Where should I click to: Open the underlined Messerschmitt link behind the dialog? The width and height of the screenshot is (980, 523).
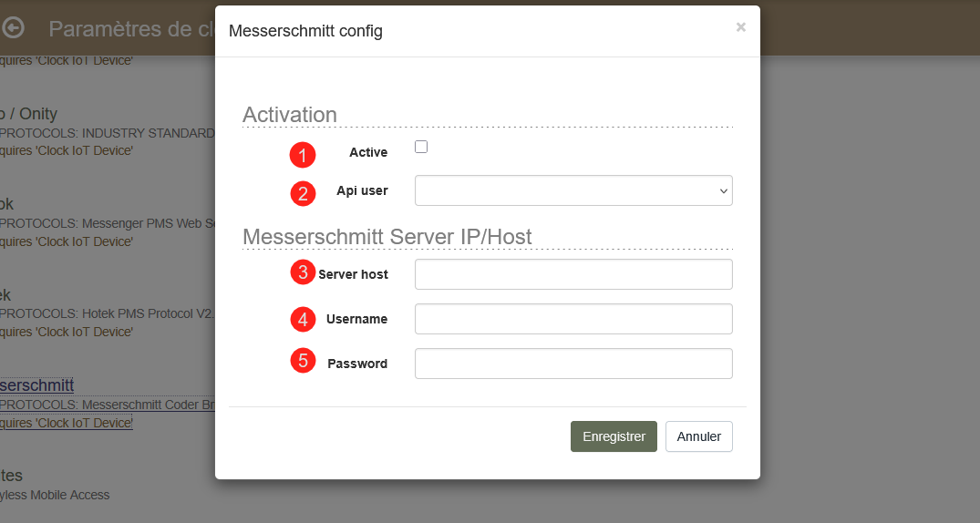tap(36, 385)
